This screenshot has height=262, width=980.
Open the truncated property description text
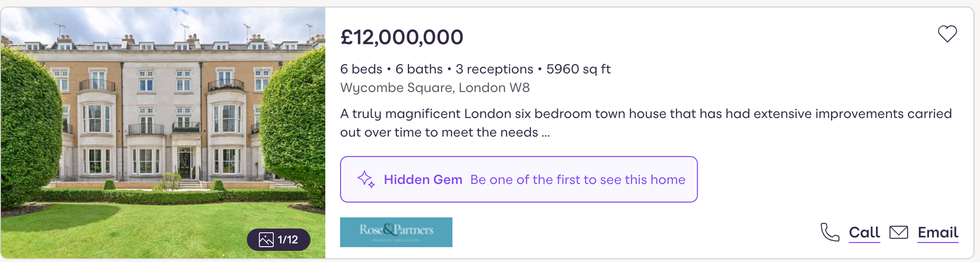(646, 114)
